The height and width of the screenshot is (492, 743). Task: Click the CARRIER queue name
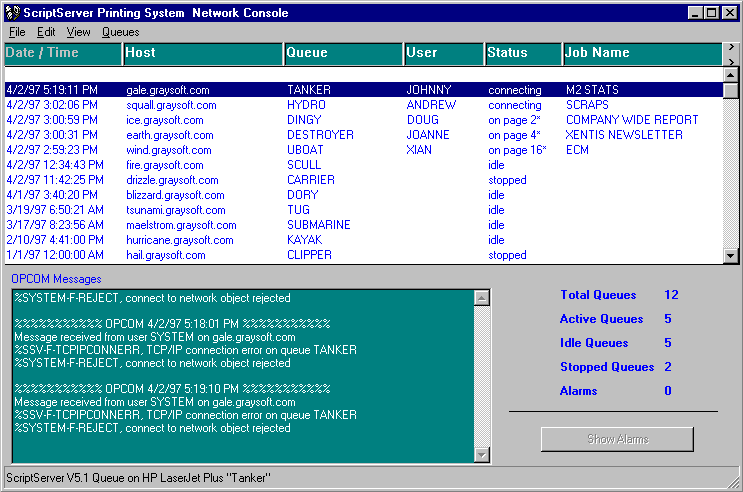coord(311,180)
